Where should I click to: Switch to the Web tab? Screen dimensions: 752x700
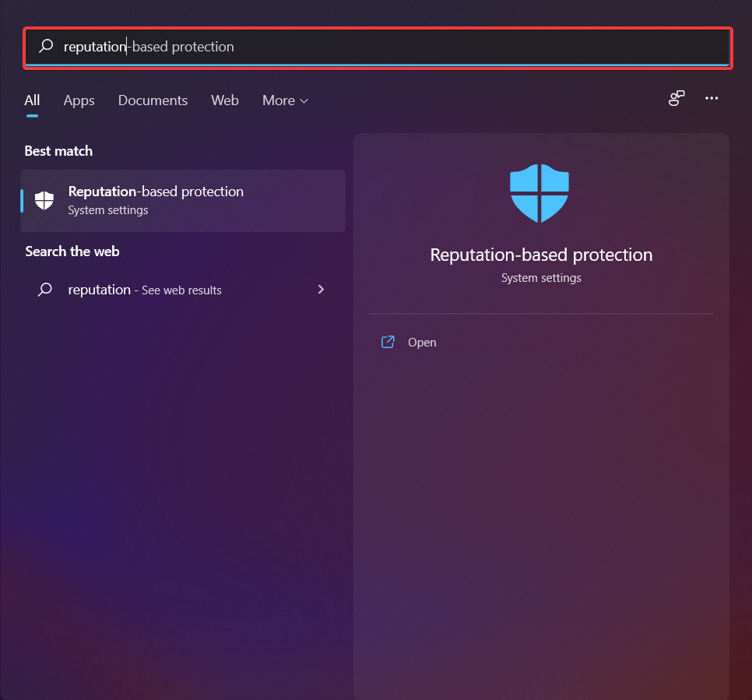pos(225,100)
